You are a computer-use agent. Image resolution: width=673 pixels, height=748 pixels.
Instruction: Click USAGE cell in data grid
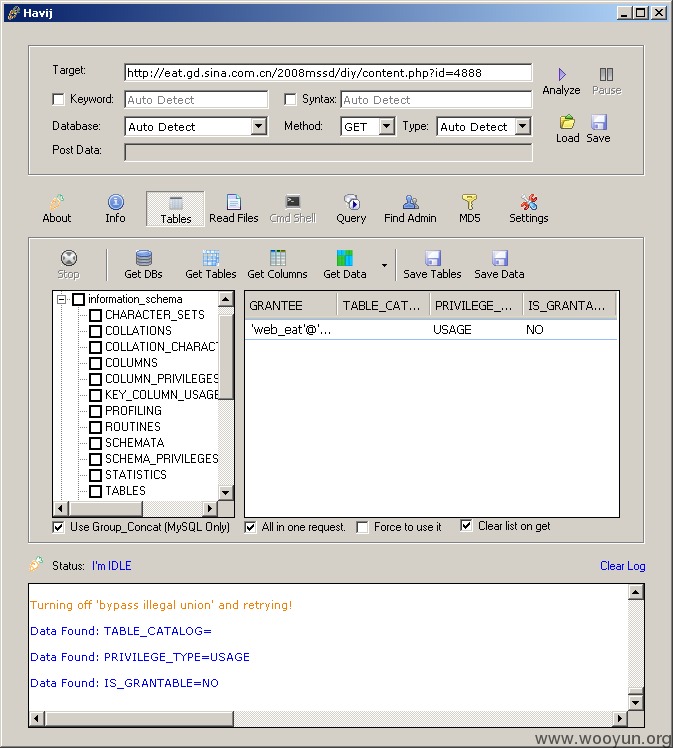[x=452, y=330]
